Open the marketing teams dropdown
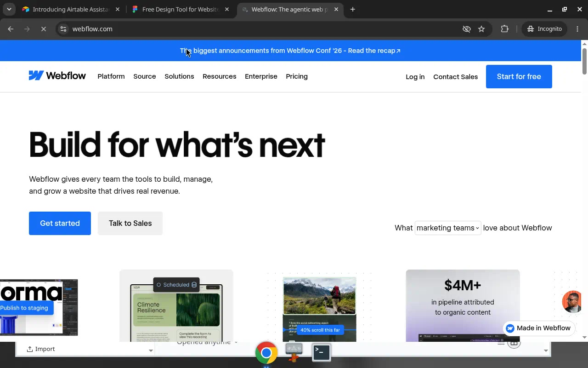 pos(448,228)
